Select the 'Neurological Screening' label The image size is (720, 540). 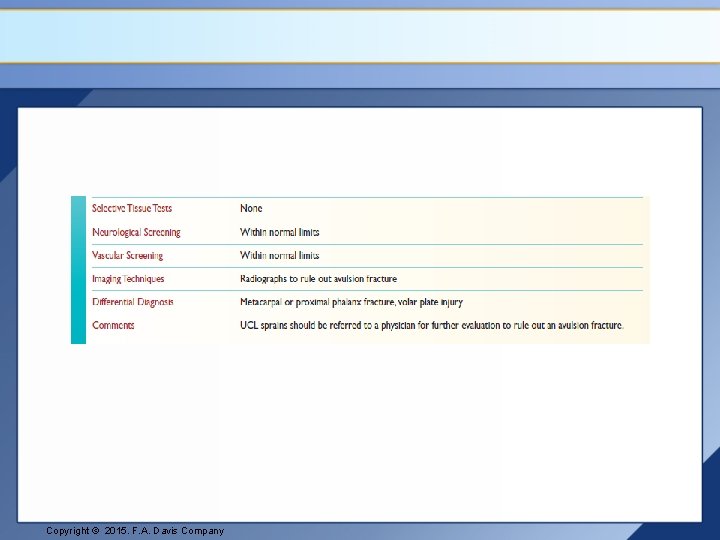click(x=136, y=232)
